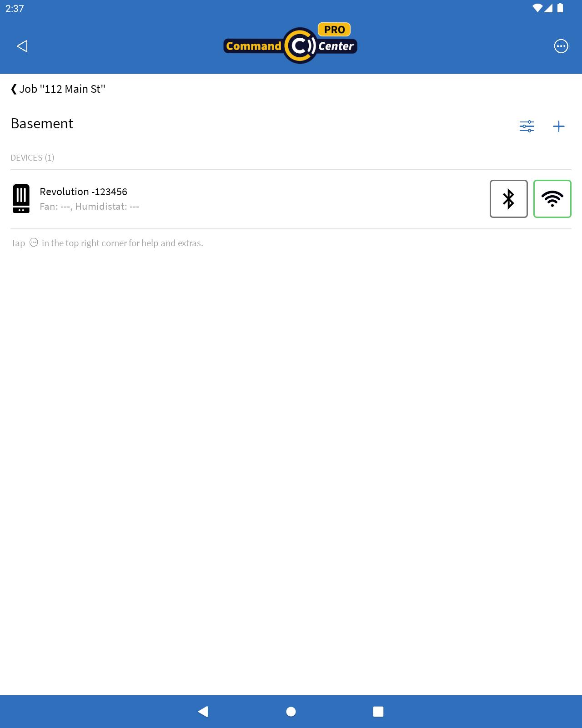
Task: Open the Basement filter settings sliders icon
Action: coord(527,126)
